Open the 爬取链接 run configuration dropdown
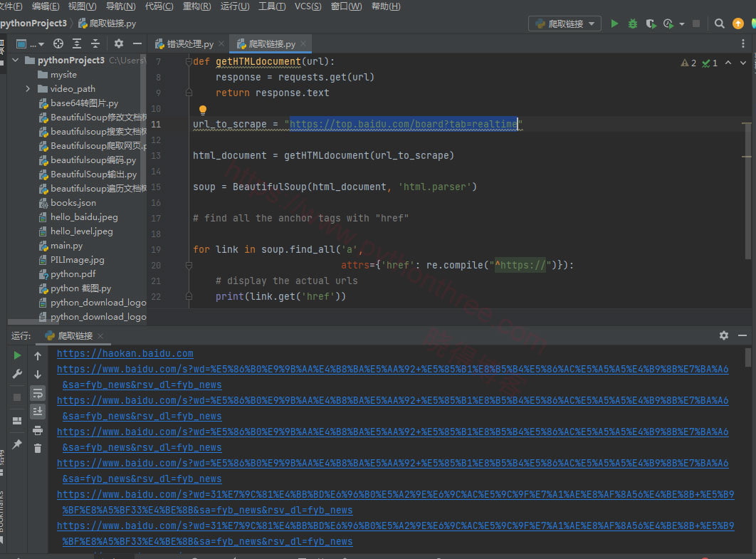 tap(565, 23)
